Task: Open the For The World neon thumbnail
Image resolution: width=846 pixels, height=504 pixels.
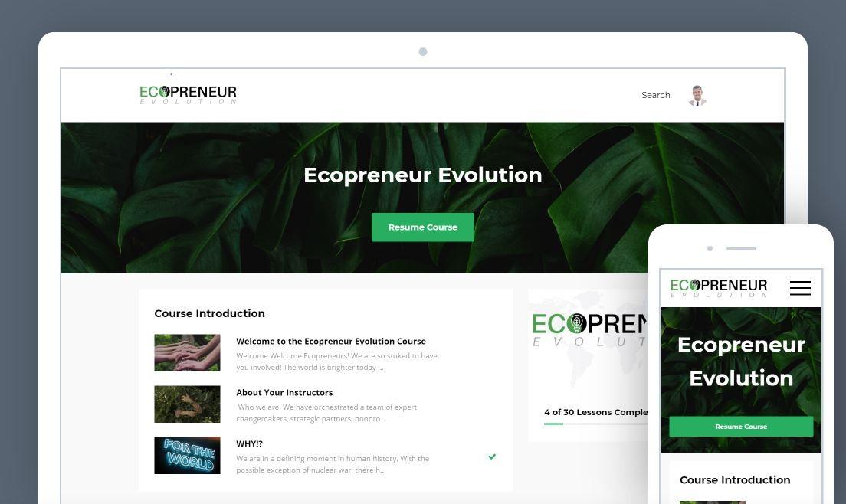Action: click(x=187, y=455)
